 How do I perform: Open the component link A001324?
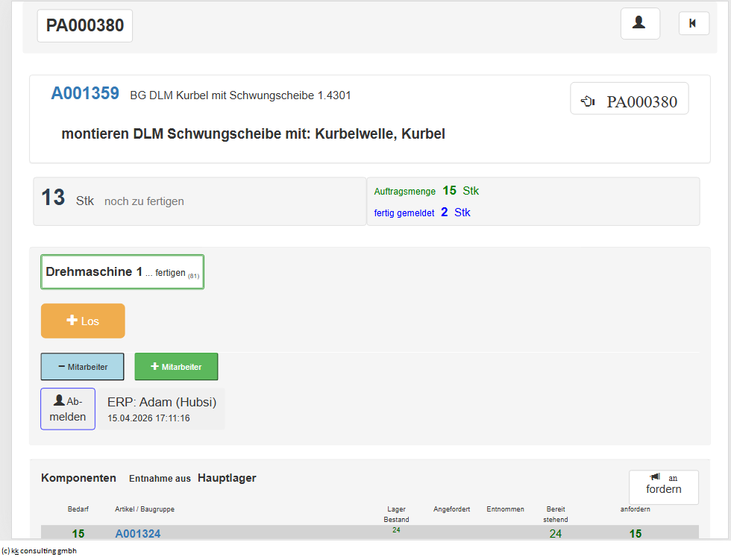click(x=138, y=533)
